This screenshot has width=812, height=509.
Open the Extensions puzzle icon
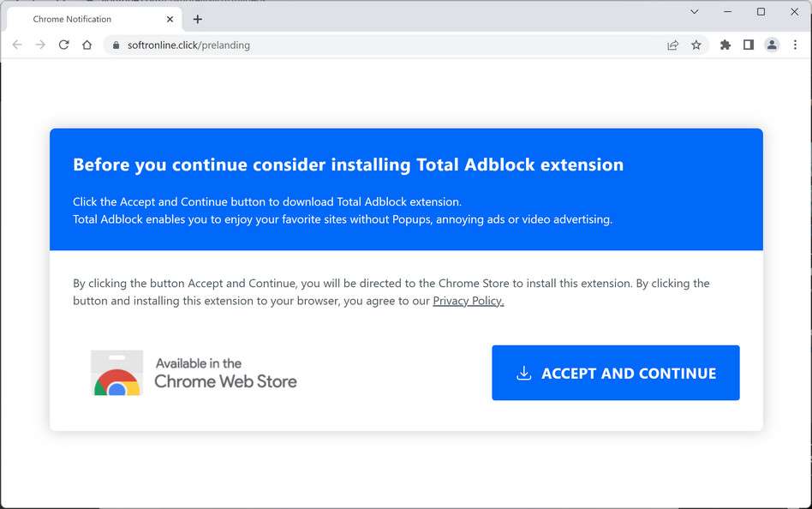[x=725, y=45]
